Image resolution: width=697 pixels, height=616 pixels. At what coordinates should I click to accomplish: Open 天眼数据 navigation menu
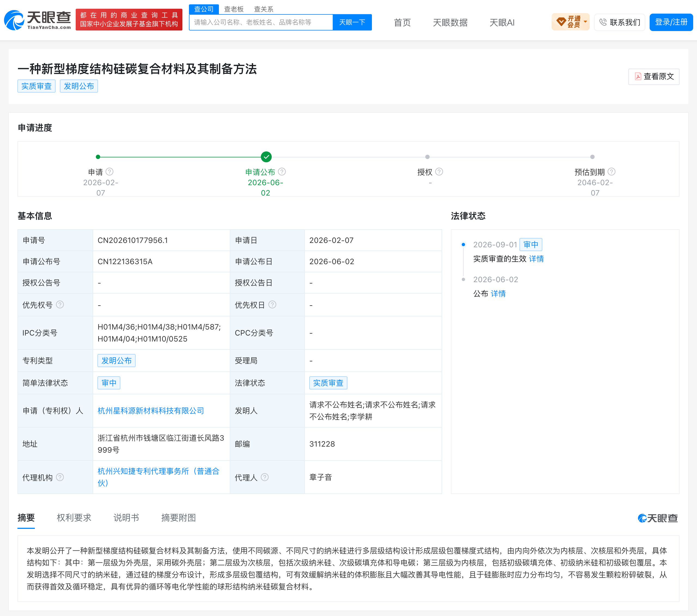(x=450, y=23)
